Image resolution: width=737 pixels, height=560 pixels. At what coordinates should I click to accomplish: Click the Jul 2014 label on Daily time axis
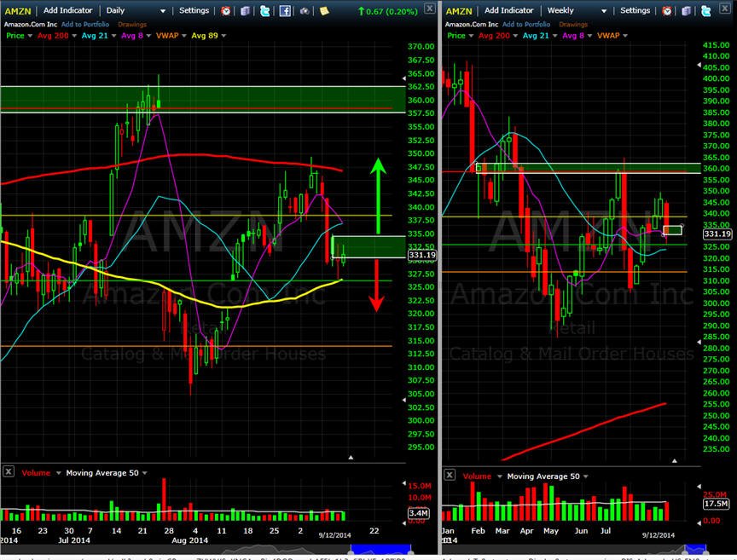[74, 540]
